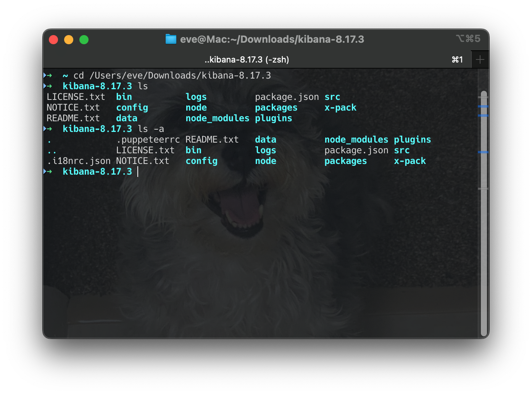
Task: Click the green full screen button
Action: [84, 39]
